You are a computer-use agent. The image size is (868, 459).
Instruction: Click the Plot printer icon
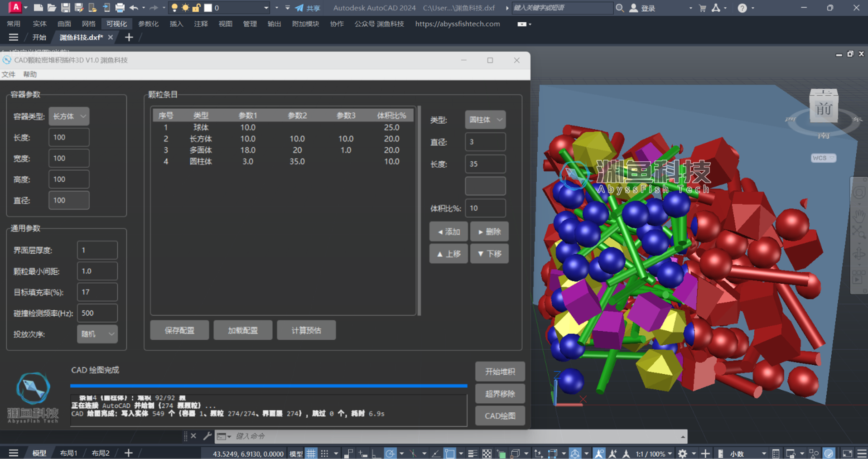(120, 8)
